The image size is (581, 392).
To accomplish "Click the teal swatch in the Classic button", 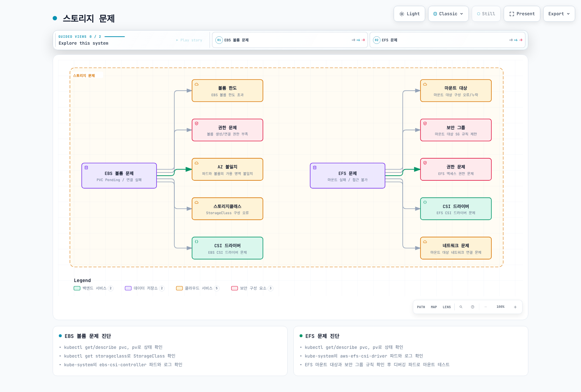I will [x=435, y=14].
